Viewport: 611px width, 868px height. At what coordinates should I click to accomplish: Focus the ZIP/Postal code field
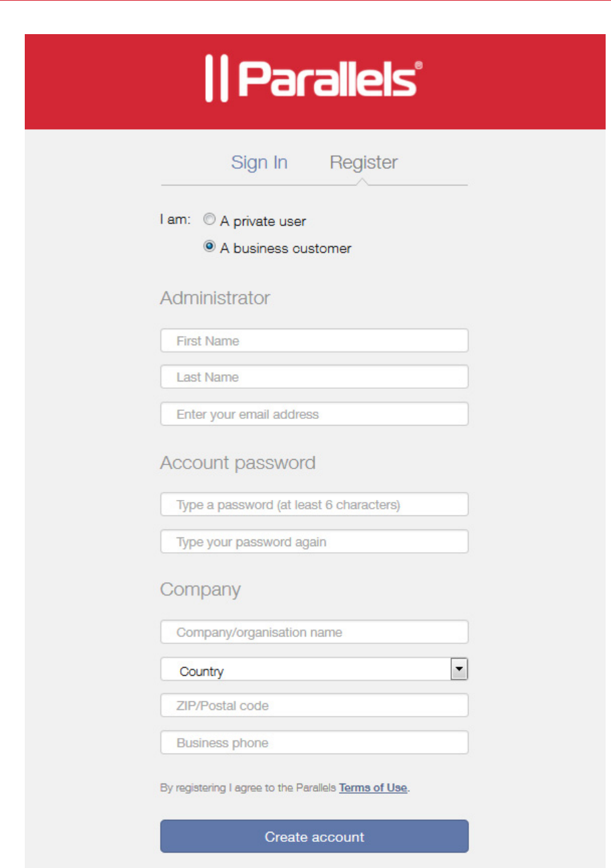314,705
